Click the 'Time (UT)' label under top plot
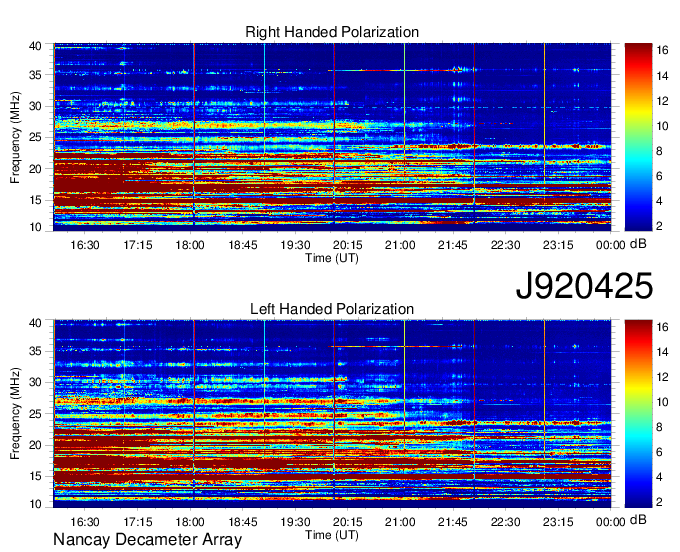This screenshot has height=552, width=680. click(x=332, y=258)
